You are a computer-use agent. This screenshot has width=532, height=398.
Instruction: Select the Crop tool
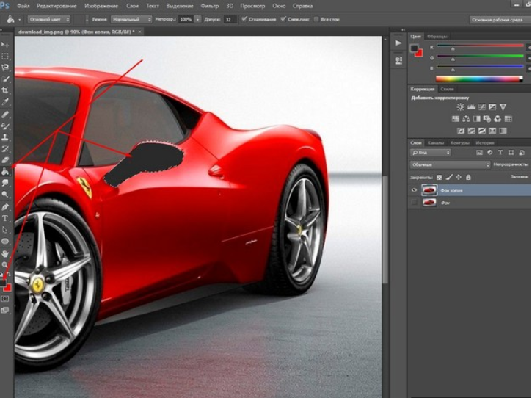[5, 90]
